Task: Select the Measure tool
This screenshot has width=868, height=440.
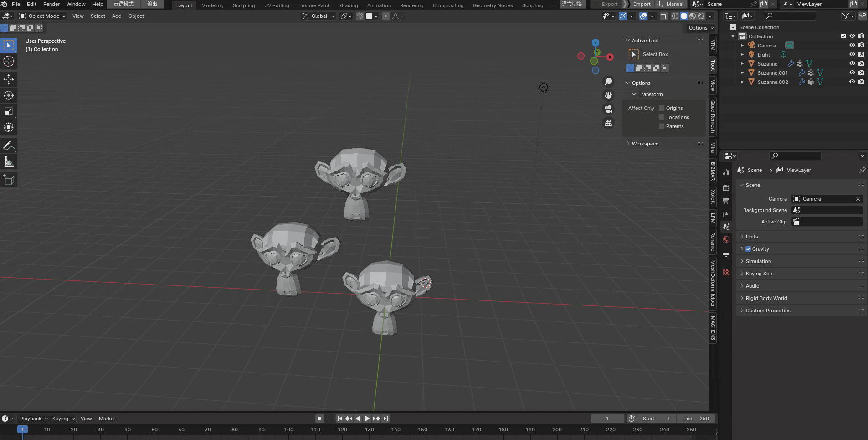Action: (9, 162)
